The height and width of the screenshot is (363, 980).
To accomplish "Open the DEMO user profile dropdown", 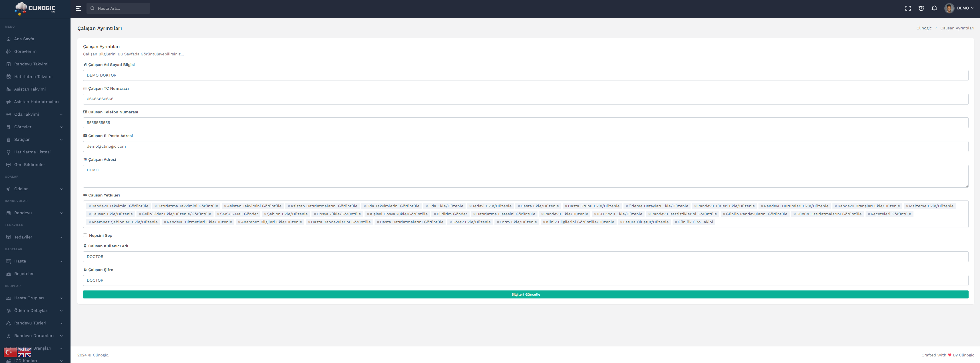I will pos(959,8).
